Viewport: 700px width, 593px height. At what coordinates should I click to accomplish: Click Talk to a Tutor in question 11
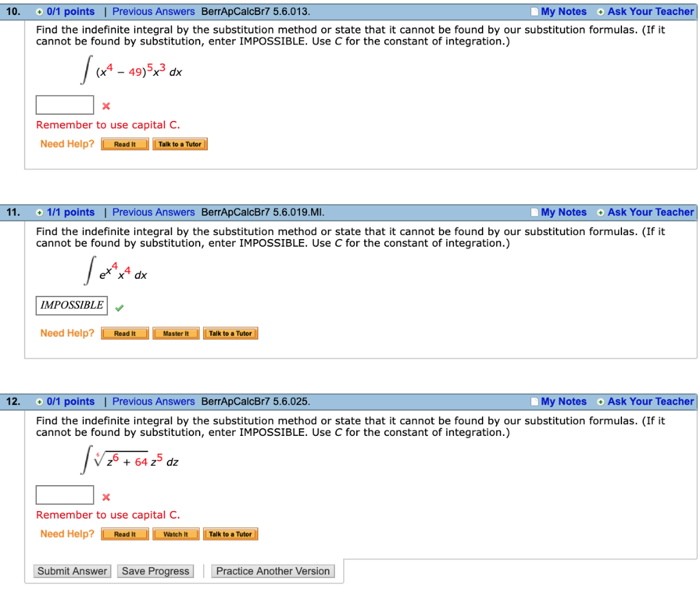(x=230, y=333)
